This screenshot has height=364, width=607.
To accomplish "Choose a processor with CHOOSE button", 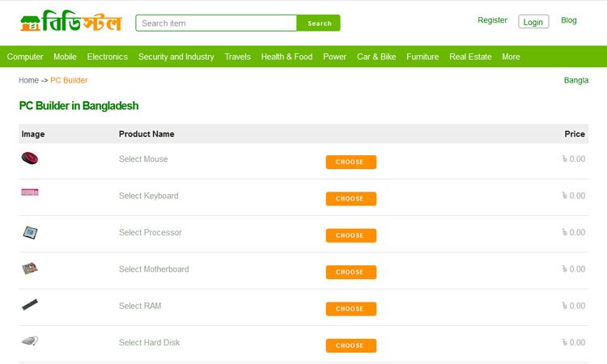I will [350, 235].
